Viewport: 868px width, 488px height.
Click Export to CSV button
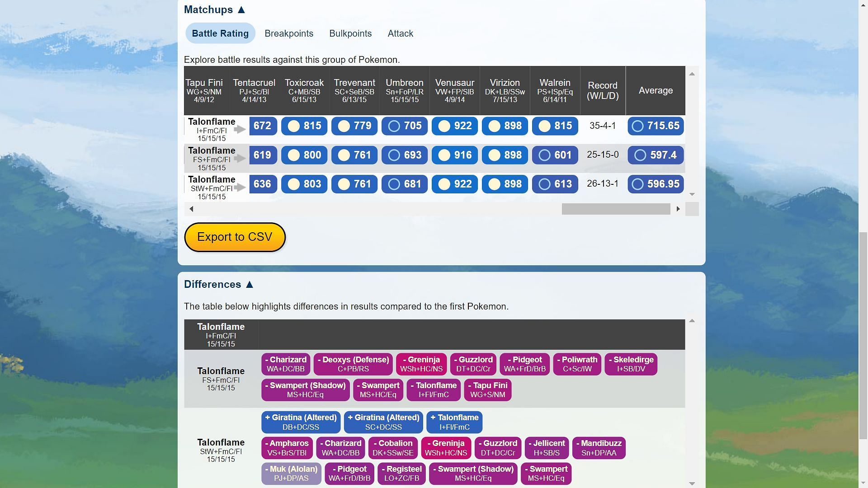click(x=235, y=237)
